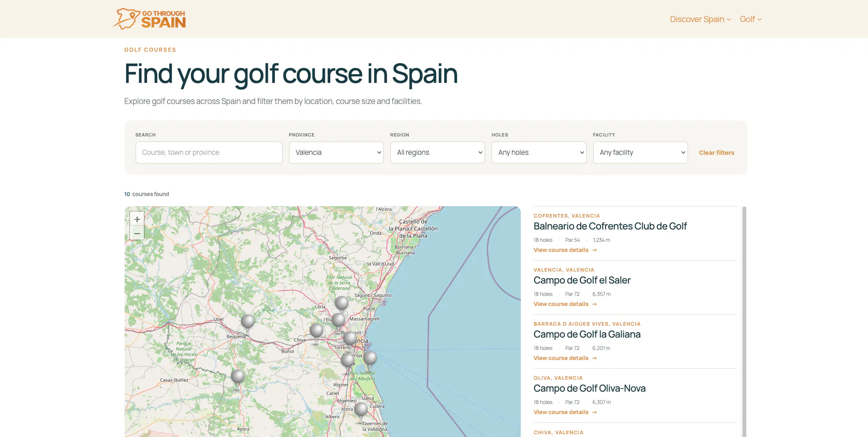The image size is (868, 437).
Task: View course details for Campo de Golf el Saler
Action: coord(565,304)
